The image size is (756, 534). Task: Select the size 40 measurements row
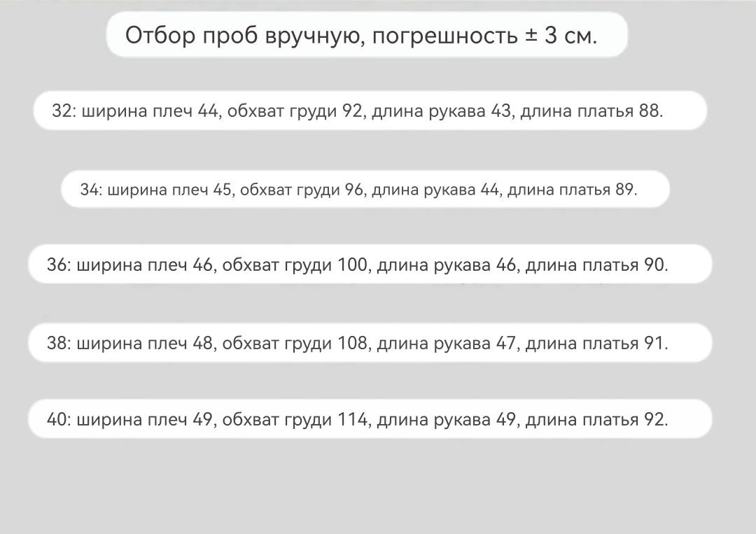[x=370, y=419]
